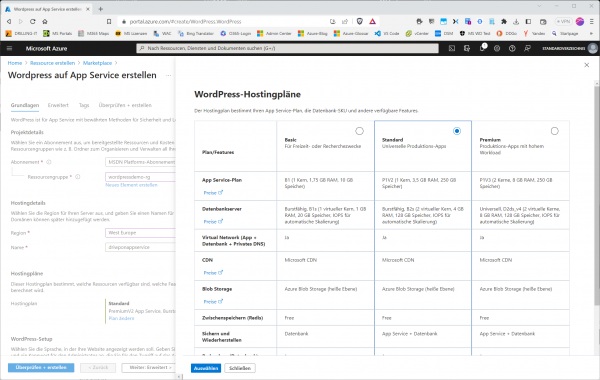Open Preise link under CDN
600x380 pixels.
213,273
